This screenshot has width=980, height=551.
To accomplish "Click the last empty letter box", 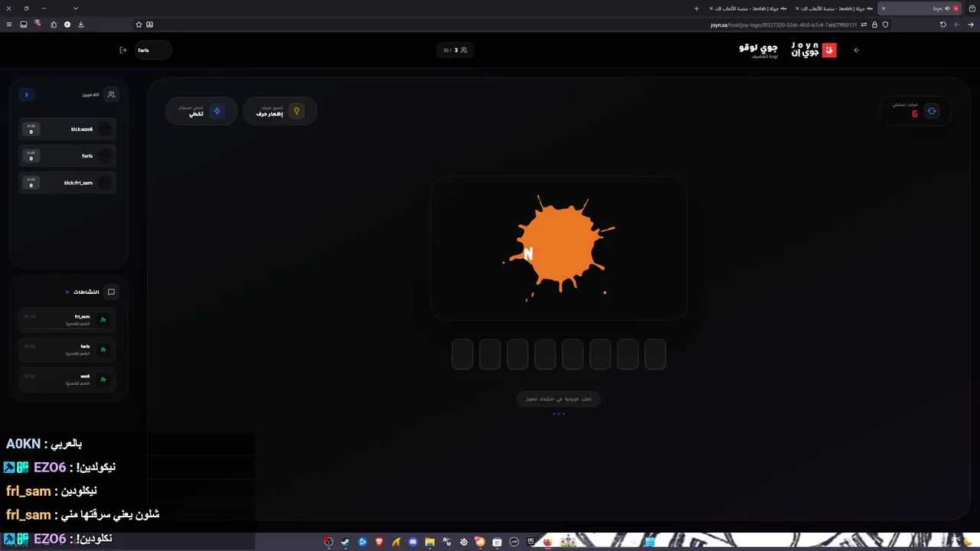I will point(655,354).
